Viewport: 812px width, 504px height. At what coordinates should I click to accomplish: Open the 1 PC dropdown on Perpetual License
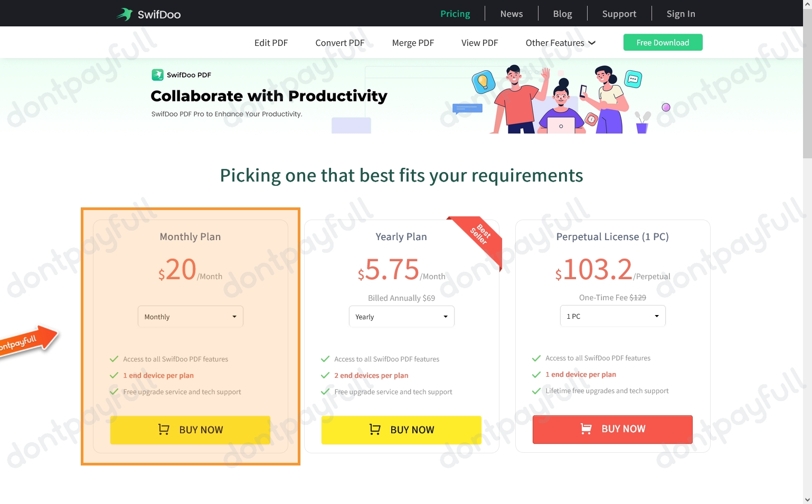point(612,316)
